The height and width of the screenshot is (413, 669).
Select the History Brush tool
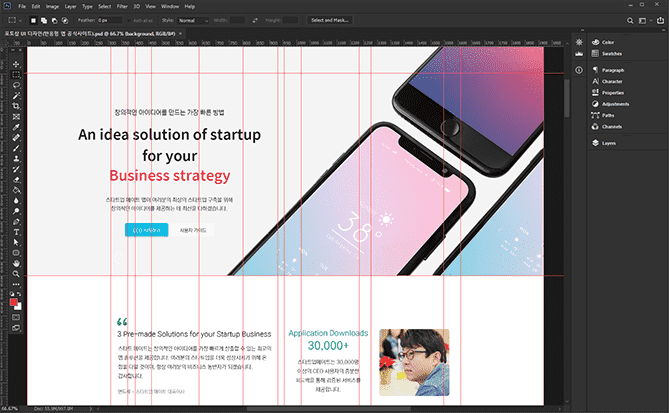tap(16, 169)
